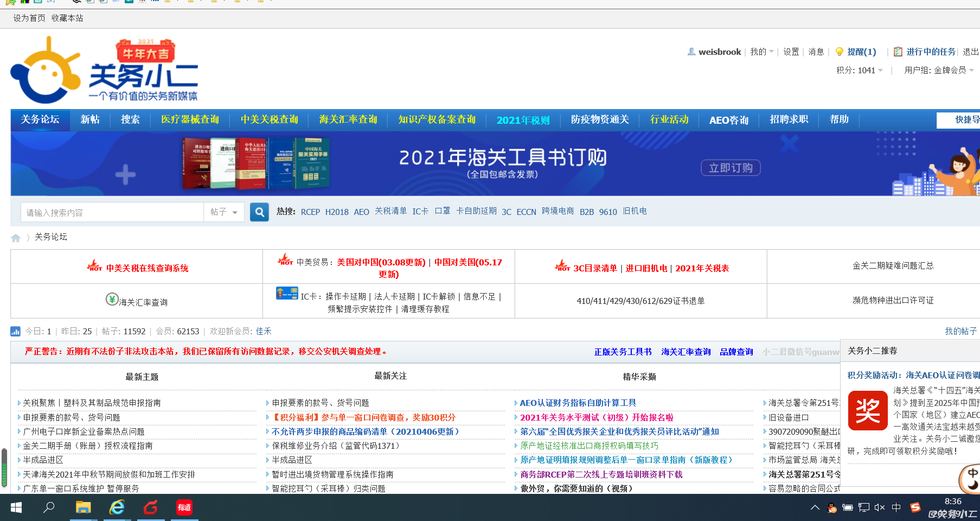Click the RCEP hot search link
The height and width of the screenshot is (521, 980).
coord(310,212)
